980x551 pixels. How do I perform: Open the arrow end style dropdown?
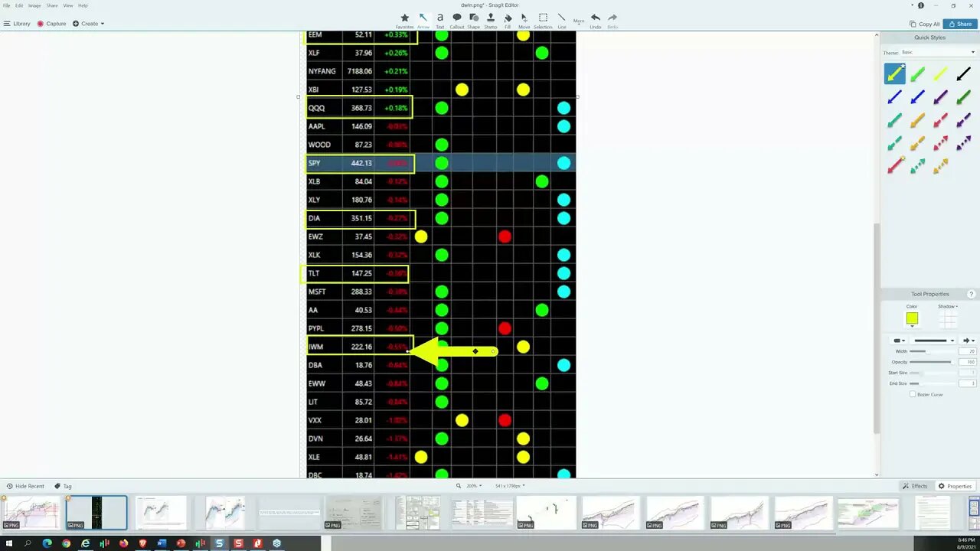(969, 341)
